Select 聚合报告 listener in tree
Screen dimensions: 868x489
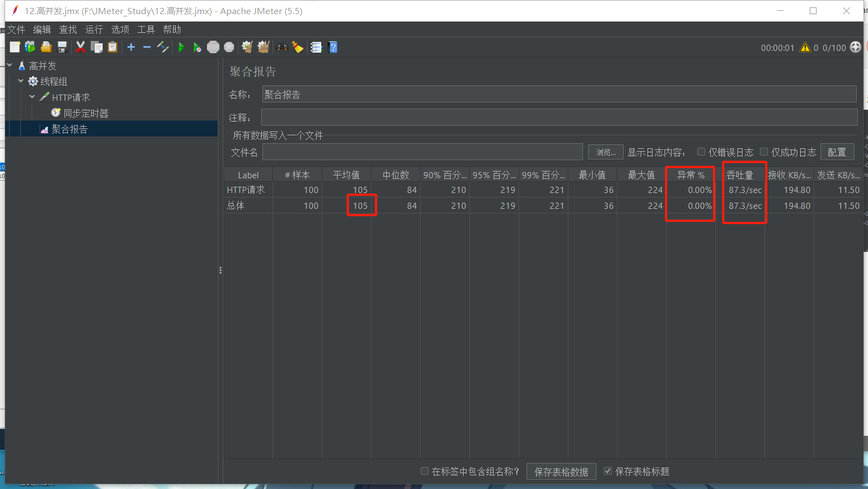tap(70, 129)
